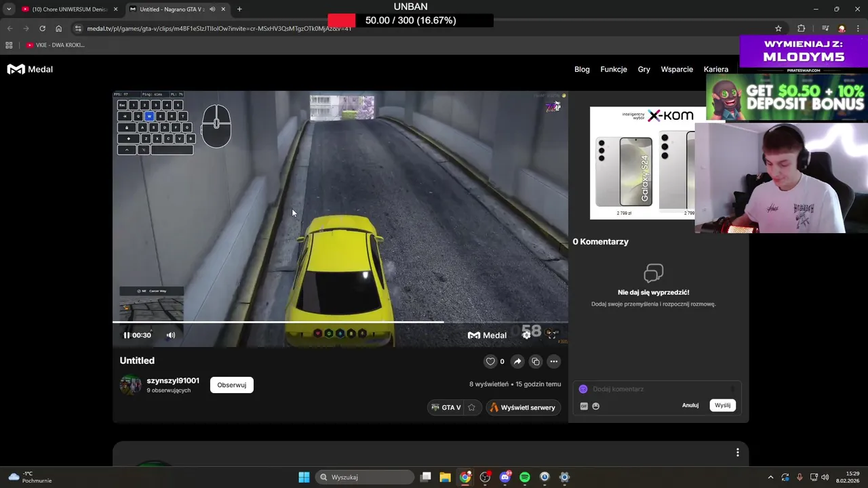Open the Windows Start menu
The image size is (868, 488).
click(304, 477)
